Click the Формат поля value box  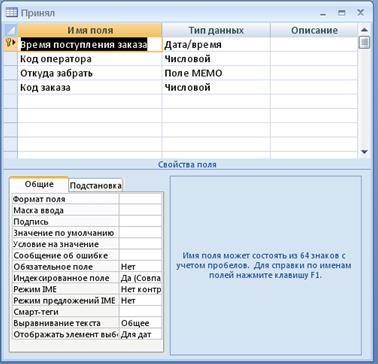coord(141,199)
